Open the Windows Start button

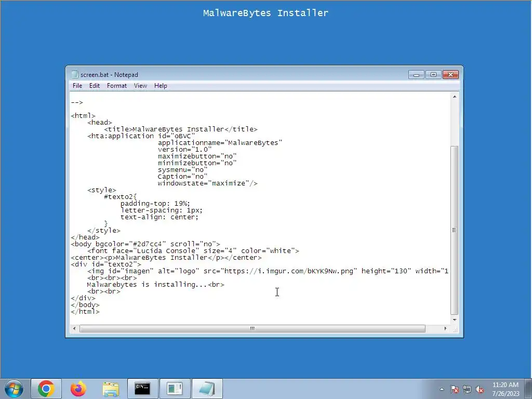[x=14, y=389]
